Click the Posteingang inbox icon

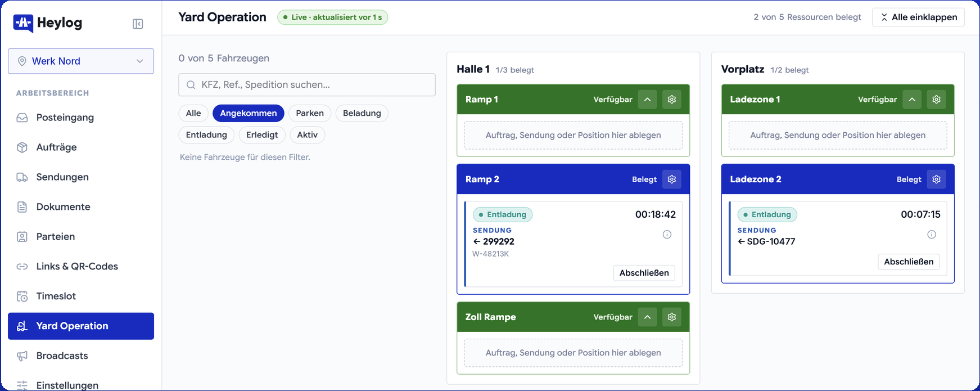[x=22, y=118]
